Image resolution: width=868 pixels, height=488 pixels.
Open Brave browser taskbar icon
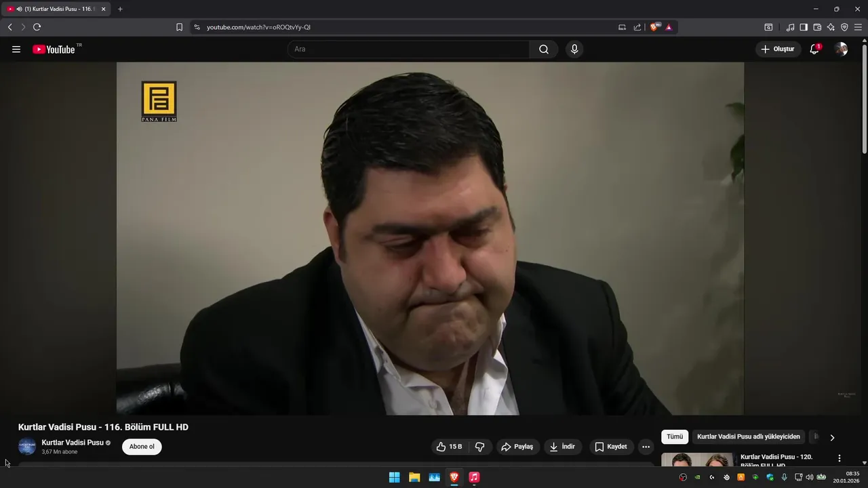coord(454,477)
